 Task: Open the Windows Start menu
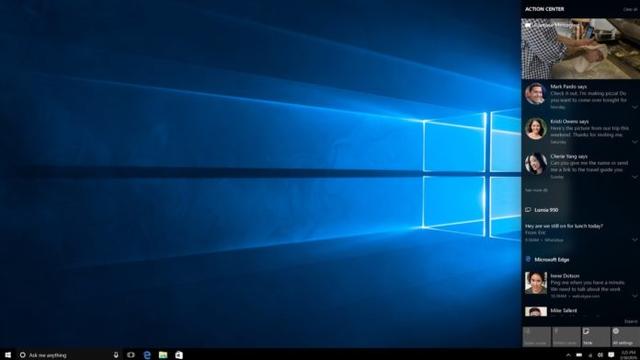(x=8, y=355)
